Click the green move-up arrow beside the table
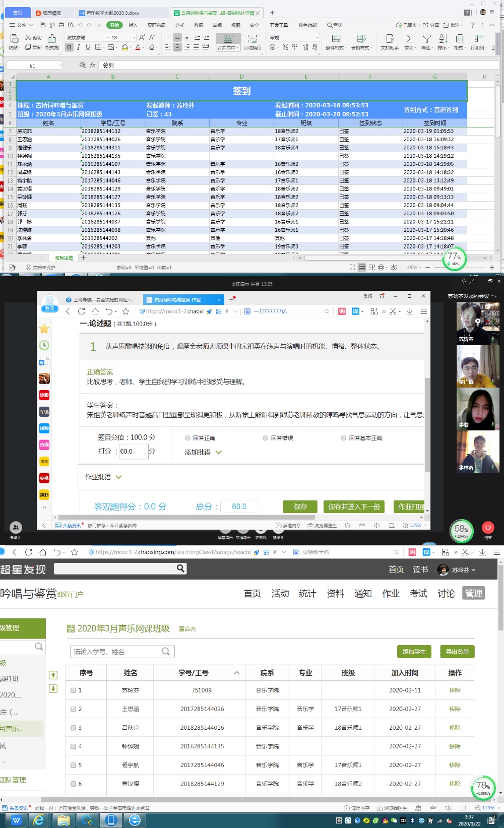 pyautogui.click(x=53, y=675)
